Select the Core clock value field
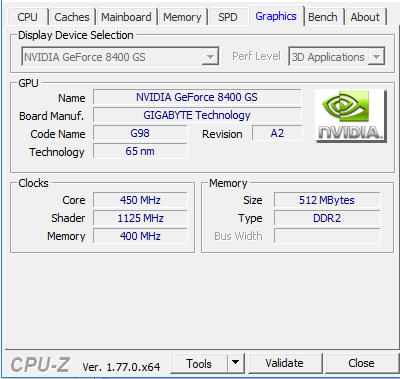 (x=140, y=200)
